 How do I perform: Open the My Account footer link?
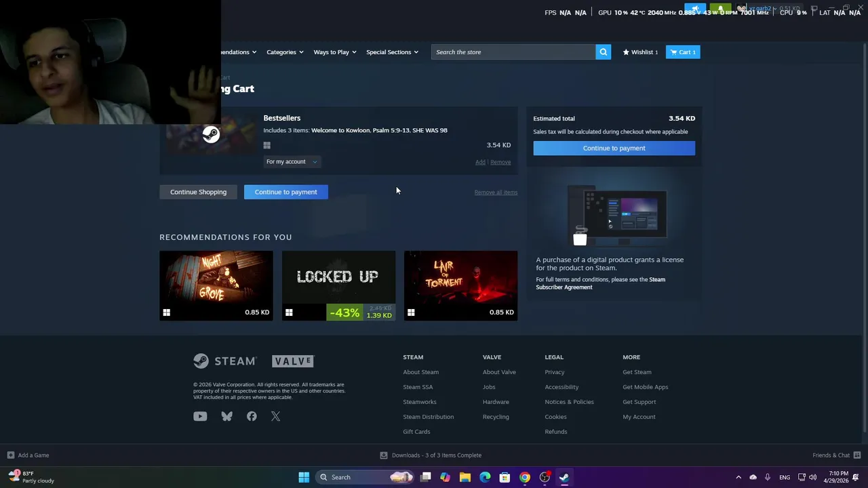pyautogui.click(x=639, y=417)
